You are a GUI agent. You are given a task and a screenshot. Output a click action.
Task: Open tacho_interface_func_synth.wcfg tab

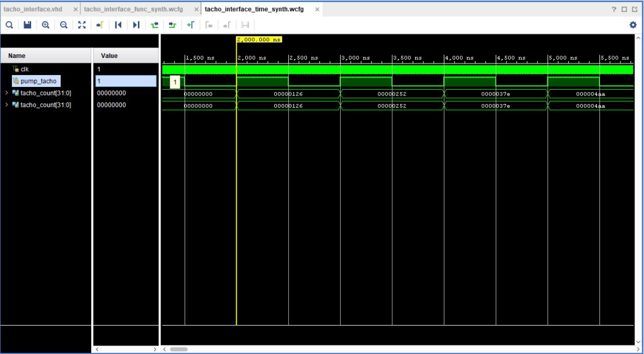[133, 10]
